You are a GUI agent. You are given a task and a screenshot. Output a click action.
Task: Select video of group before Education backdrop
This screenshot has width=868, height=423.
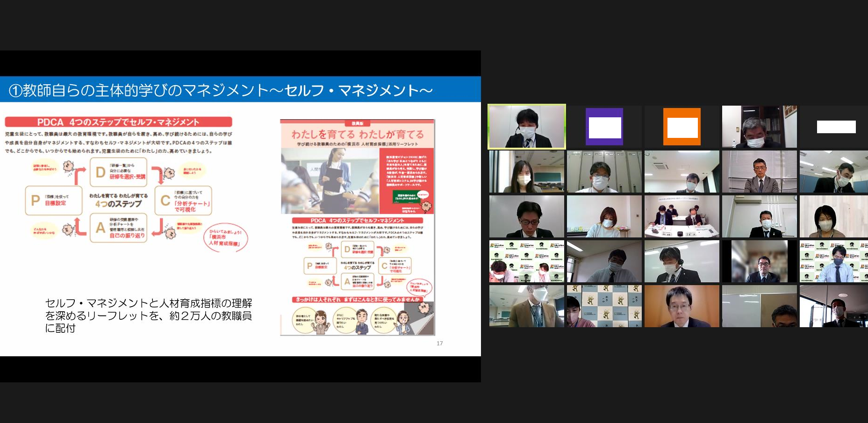[x=527, y=261]
